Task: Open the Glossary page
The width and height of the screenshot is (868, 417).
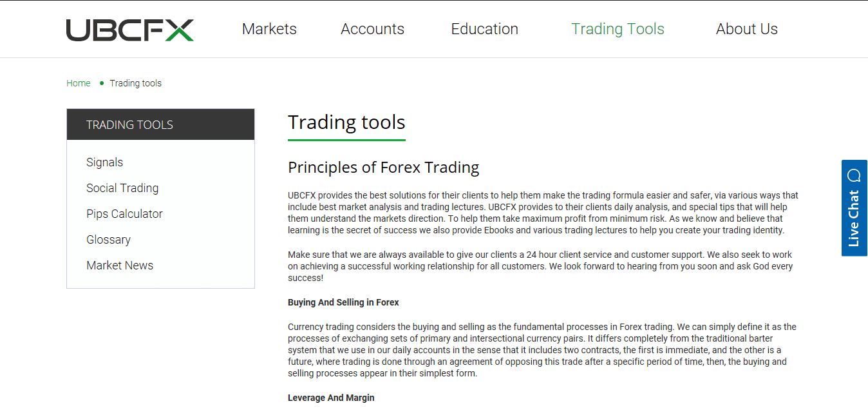Action: tap(108, 239)
